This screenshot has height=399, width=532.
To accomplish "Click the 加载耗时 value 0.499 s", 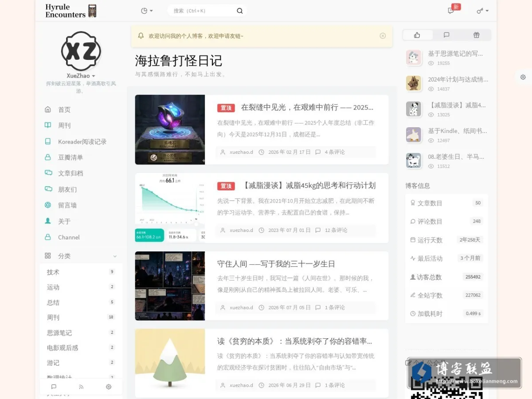I will click(x=473, y=313).
